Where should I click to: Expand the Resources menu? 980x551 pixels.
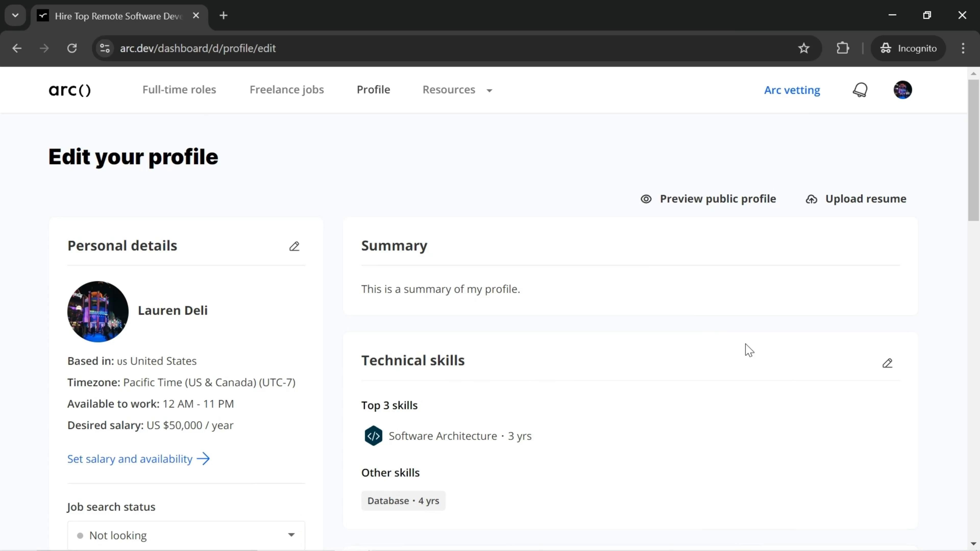(x=457, y=90)
